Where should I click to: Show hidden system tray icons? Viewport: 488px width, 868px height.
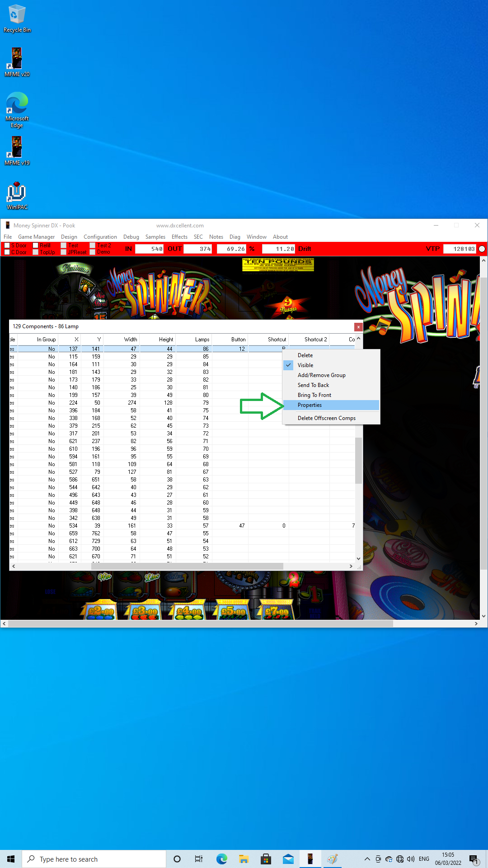[x=367, y=859]
